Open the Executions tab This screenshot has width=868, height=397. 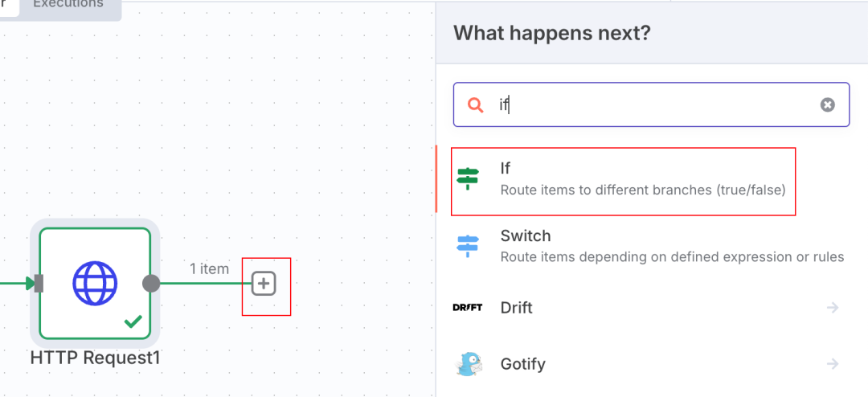[68, 5]
